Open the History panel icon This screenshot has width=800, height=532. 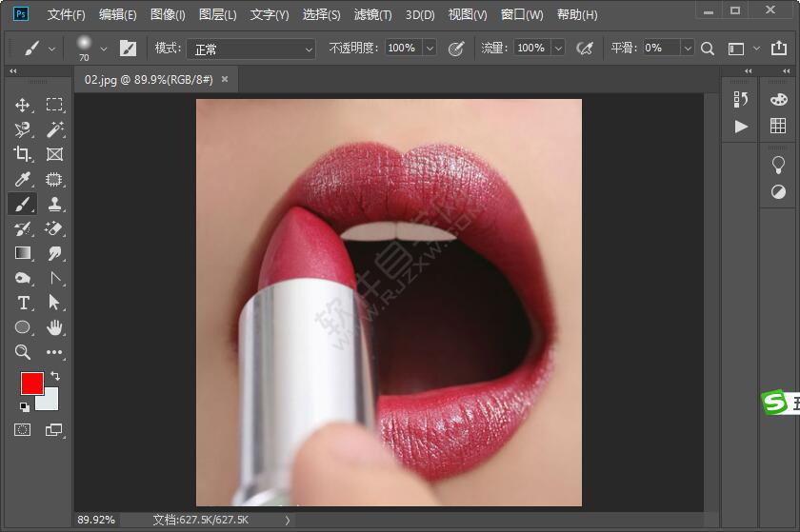click(740, 100)
